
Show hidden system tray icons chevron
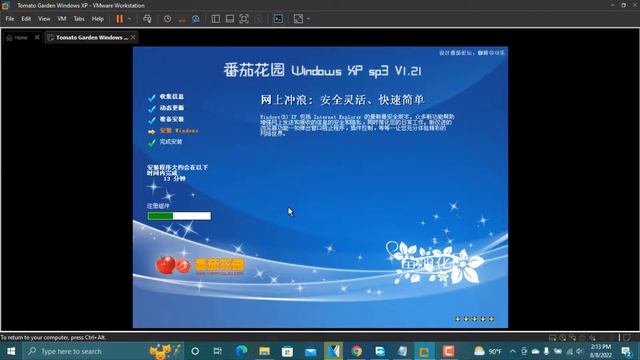pyautogui.click(x=513, y=351)
